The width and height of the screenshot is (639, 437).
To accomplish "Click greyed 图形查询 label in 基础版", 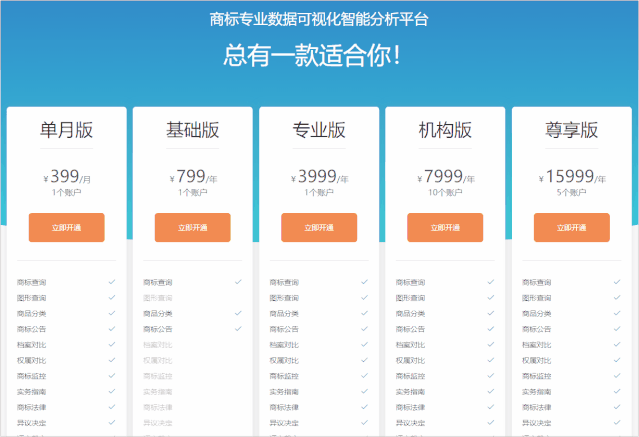I will pos(158,298).
